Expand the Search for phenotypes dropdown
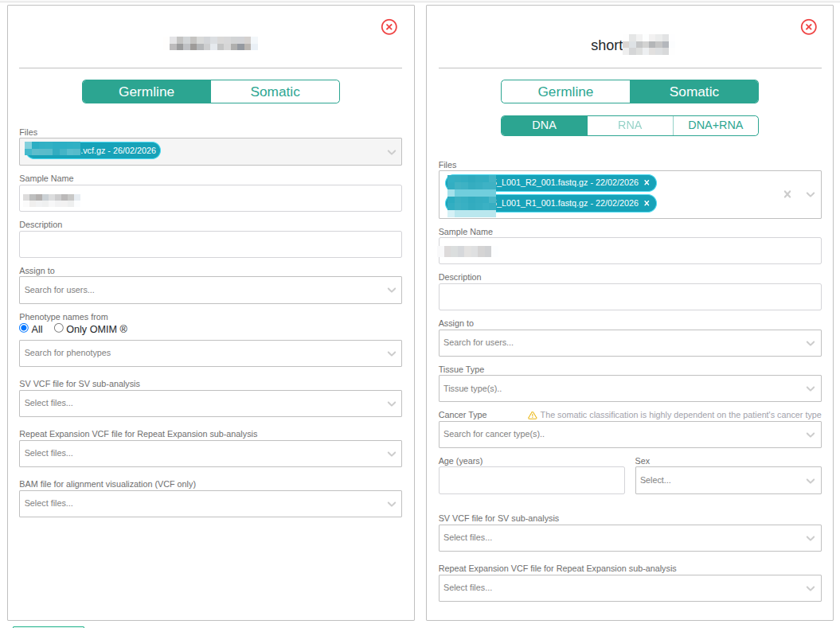Viewport: 840px width, 628px height. point(210,353)
